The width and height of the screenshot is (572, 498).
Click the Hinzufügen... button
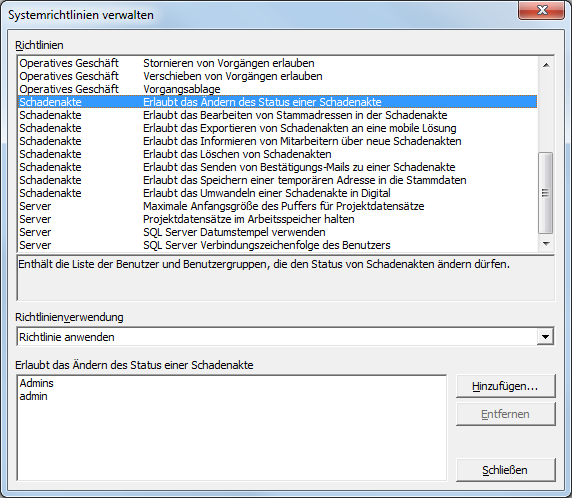click(506, 386)
